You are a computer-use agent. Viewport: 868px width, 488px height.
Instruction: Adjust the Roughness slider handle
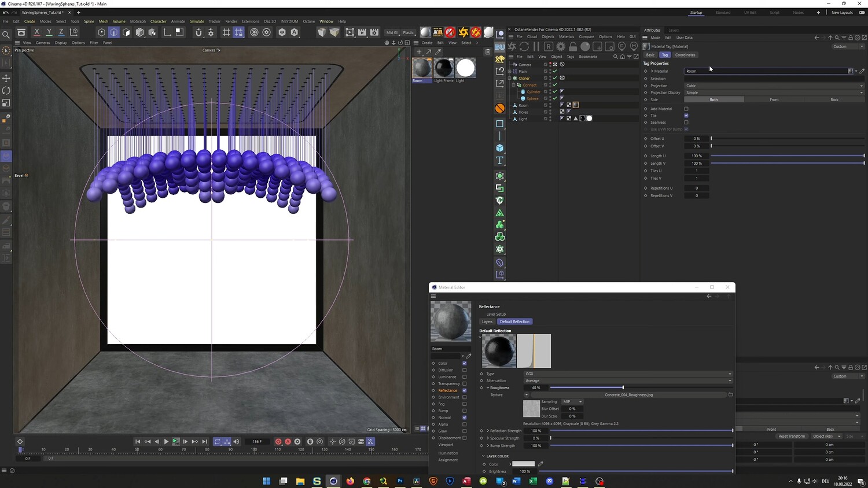click(623, 387)
